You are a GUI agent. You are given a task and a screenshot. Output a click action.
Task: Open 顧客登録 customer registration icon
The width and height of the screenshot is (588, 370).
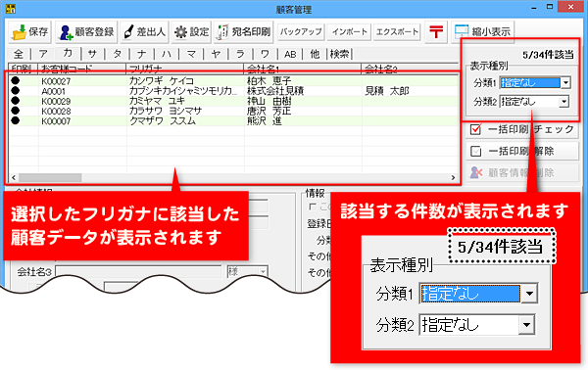(x=66, y=32)
